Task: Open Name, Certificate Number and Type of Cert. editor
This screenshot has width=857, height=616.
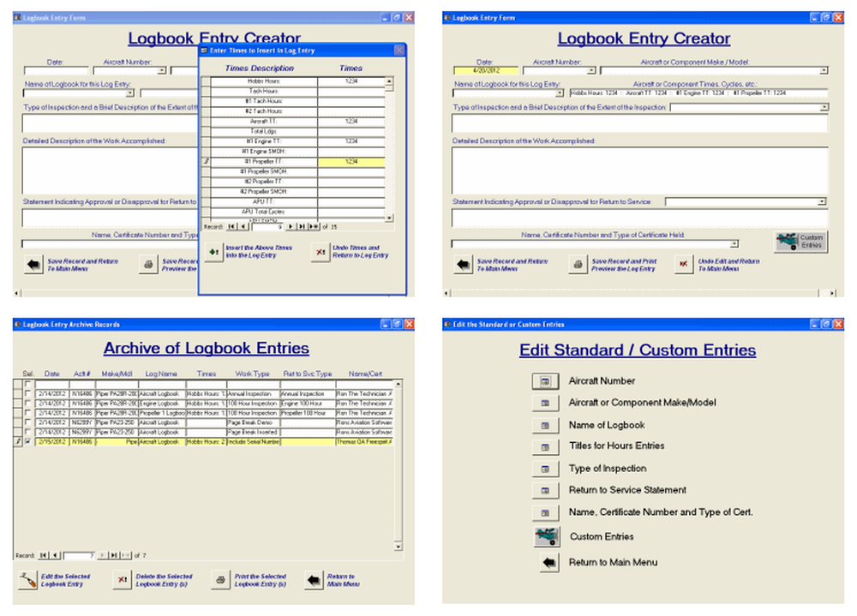Action: click(x=545, y=512)
